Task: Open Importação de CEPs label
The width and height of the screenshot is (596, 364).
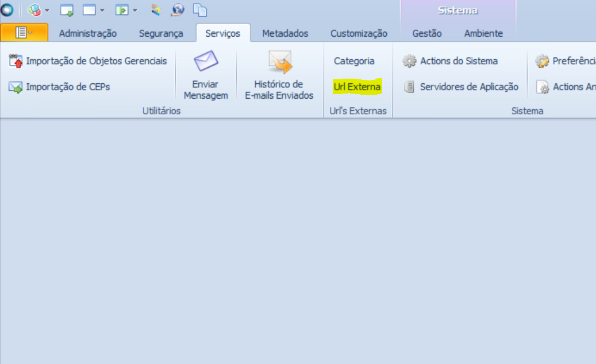Action: coord(68,87)
